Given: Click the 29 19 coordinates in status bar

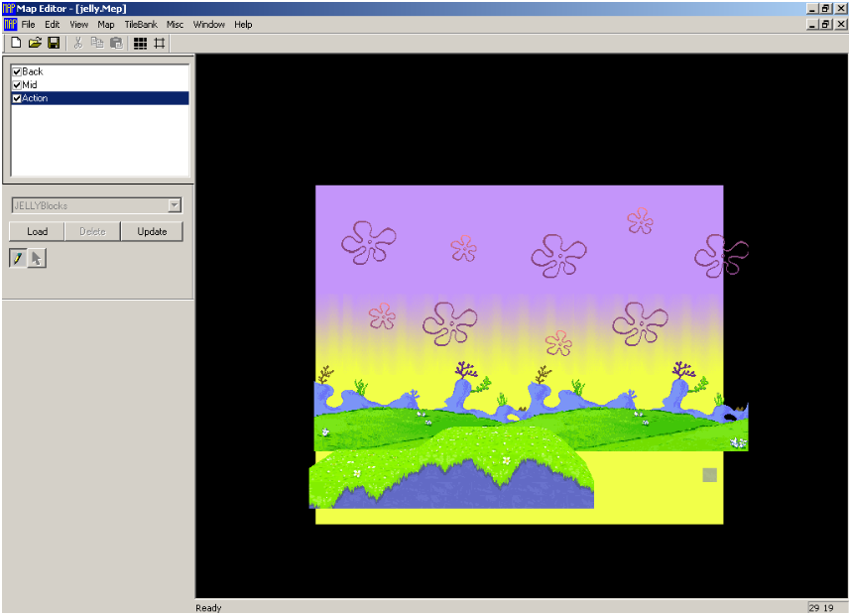Looking at the screenshot, I should point(820,608).
